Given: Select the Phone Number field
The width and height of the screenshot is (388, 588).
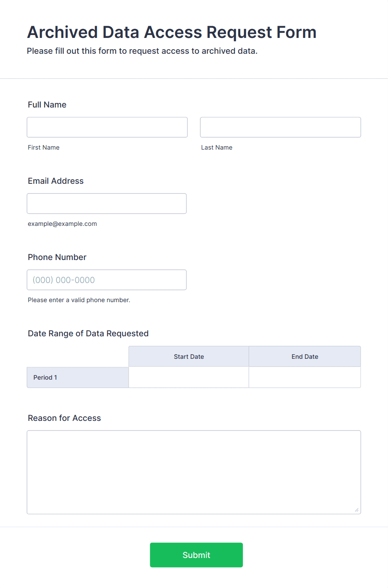Looking at the screenshot, I should [107, 280].
